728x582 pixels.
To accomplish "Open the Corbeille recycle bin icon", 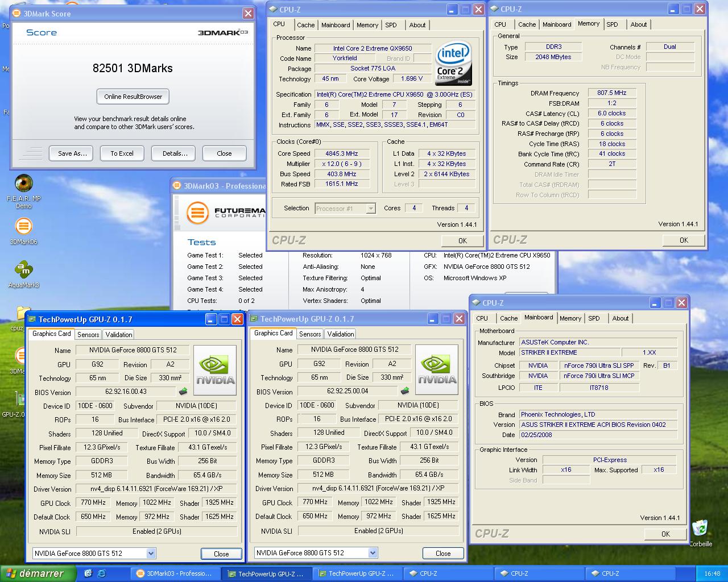I will [x=700, y=528].
